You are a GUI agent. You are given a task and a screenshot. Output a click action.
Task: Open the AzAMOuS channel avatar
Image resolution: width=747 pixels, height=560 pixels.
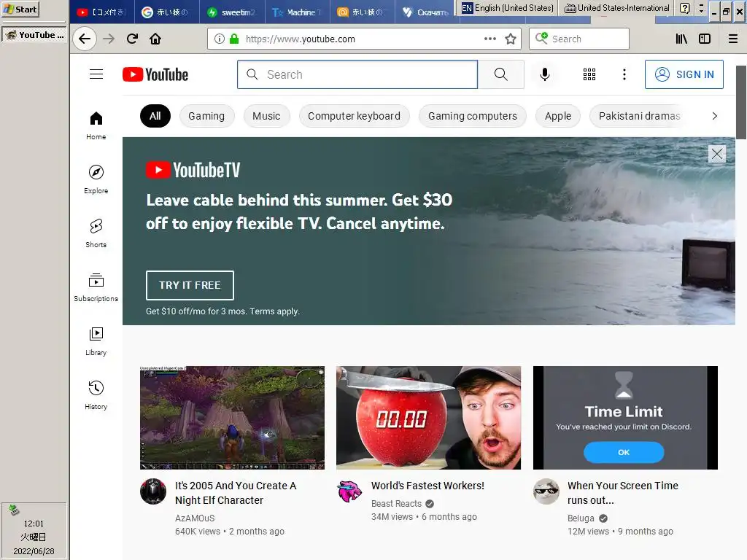(x=153, y=491)
